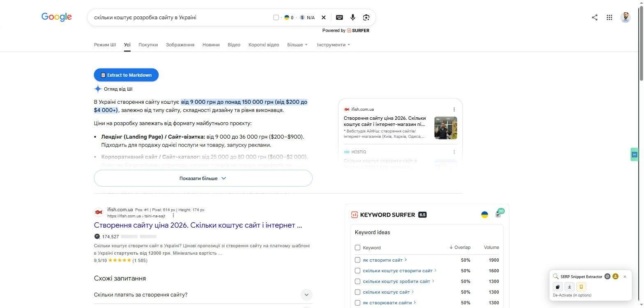Download snippets in SERP Snippet Extractor
Image resolution: width=644 pixels, height=308 pixels.
pyautogui.click(x=569, y=287)
